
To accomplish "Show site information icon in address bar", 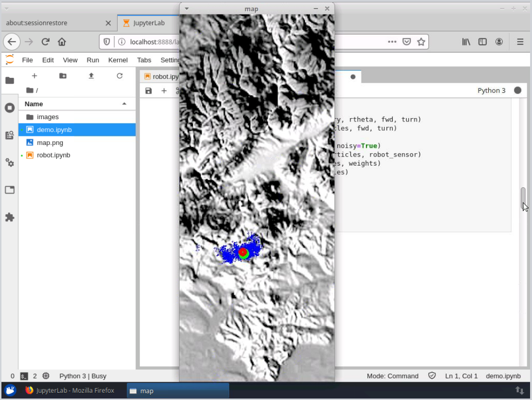I will point(121,42).
